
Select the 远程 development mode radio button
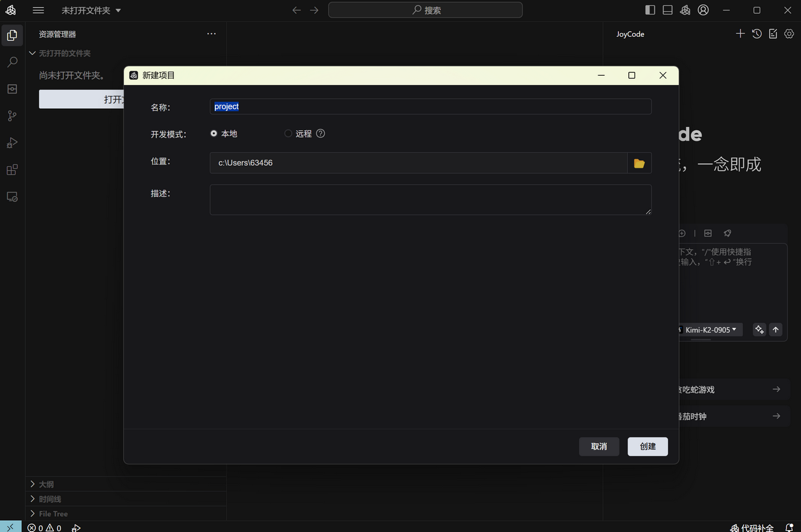coord(288,133)
